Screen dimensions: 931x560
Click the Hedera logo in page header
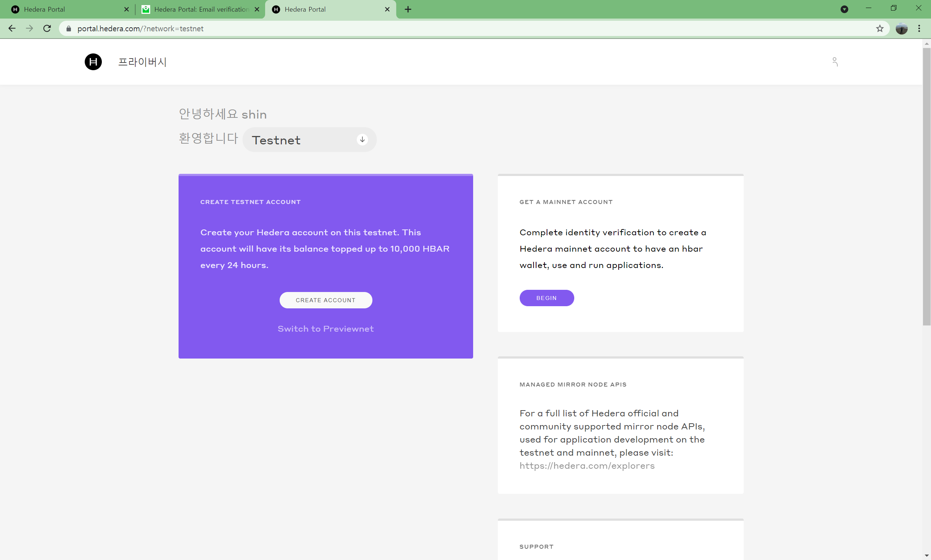(93, 62)
